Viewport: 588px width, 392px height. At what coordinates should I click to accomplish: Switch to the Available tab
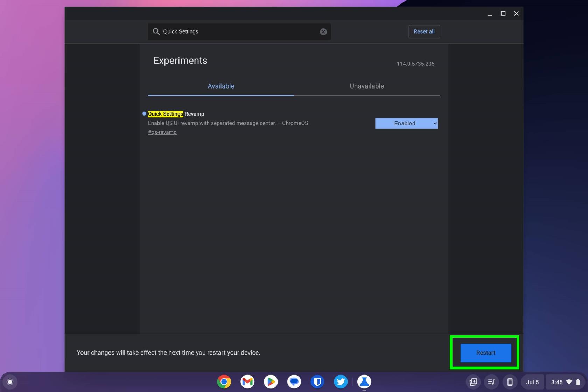pyautogui.click(x=221, y=86)
